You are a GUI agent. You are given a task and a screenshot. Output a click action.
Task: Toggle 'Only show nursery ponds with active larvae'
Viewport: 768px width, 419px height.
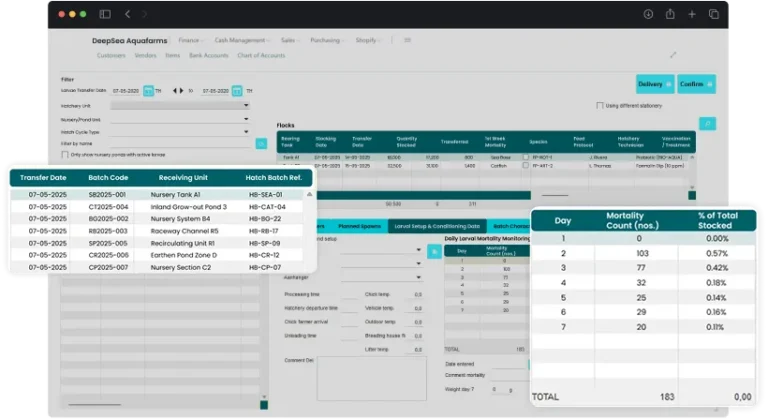point(65,155)
